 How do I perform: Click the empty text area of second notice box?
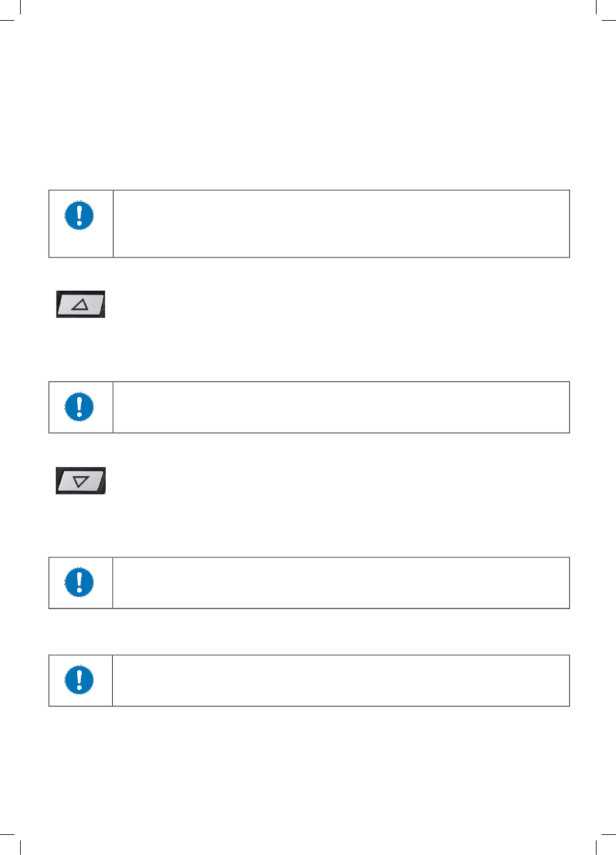tap(341, 407)
